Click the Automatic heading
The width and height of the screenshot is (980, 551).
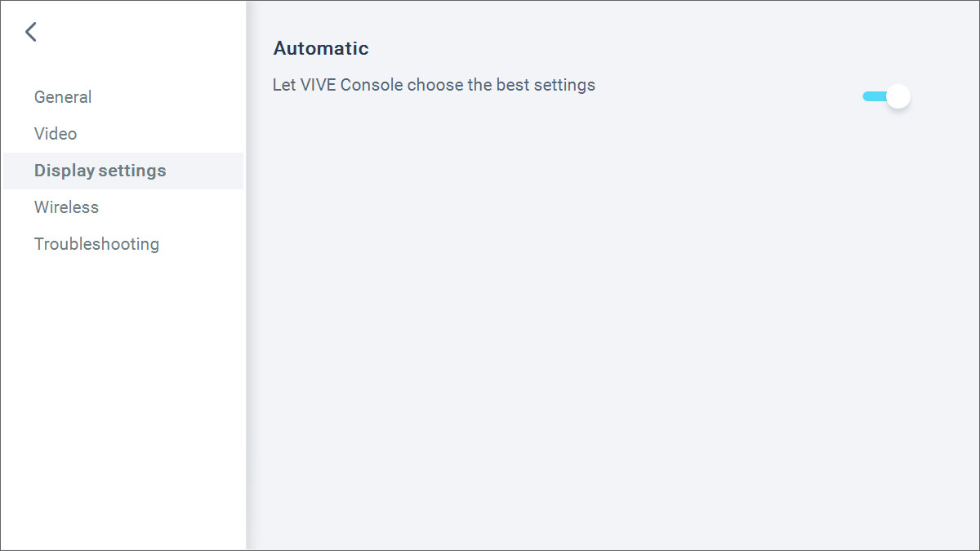321,48
